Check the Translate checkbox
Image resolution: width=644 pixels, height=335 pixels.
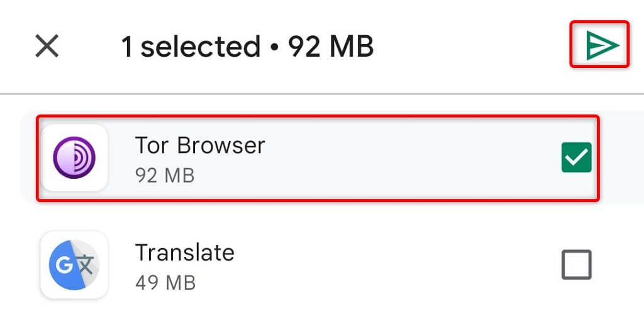coord(576,264)
